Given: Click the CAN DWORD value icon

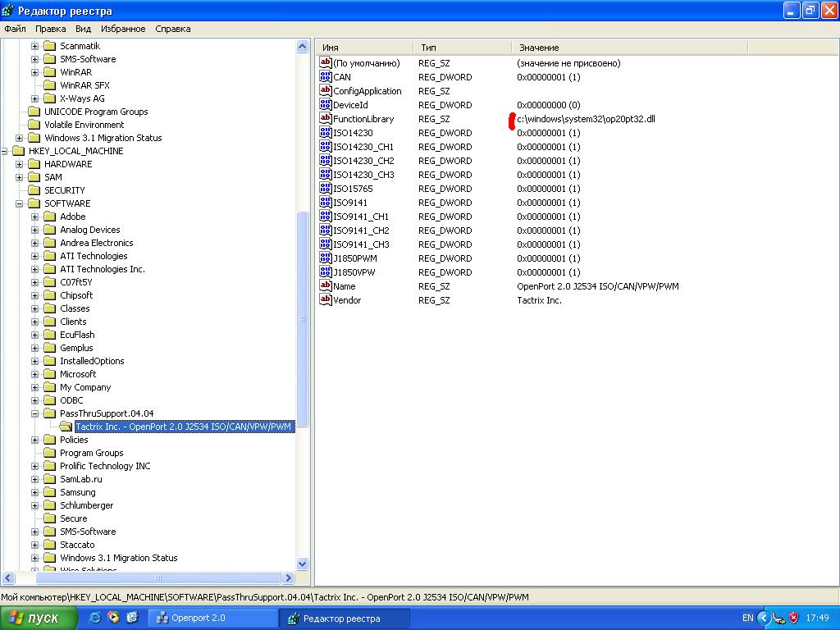Looking at the screenshot, I should tap(325, 76).
